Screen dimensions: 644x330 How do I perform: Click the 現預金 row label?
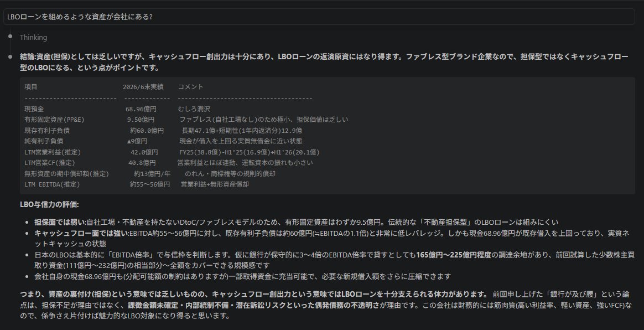click(x=34, y=109)
